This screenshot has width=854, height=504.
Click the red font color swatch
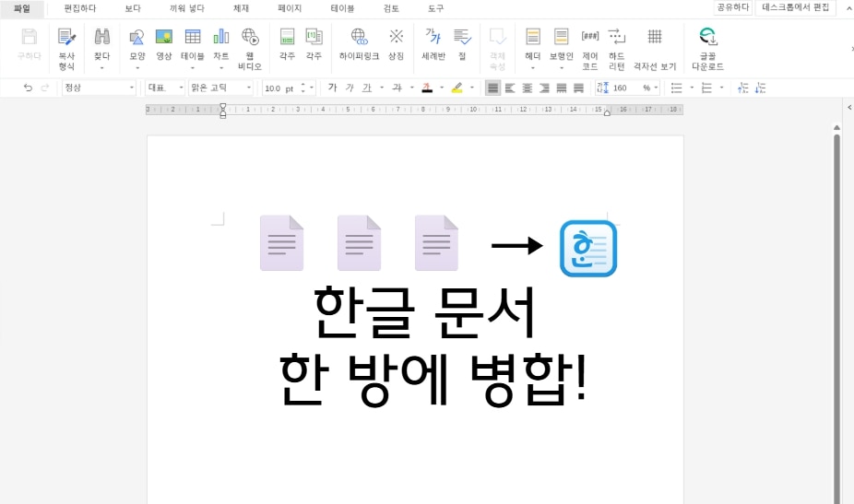428,88
